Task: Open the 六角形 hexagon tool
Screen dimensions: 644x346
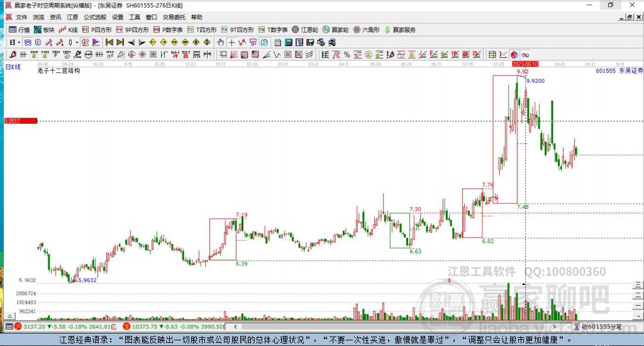Action: [367, 30]
